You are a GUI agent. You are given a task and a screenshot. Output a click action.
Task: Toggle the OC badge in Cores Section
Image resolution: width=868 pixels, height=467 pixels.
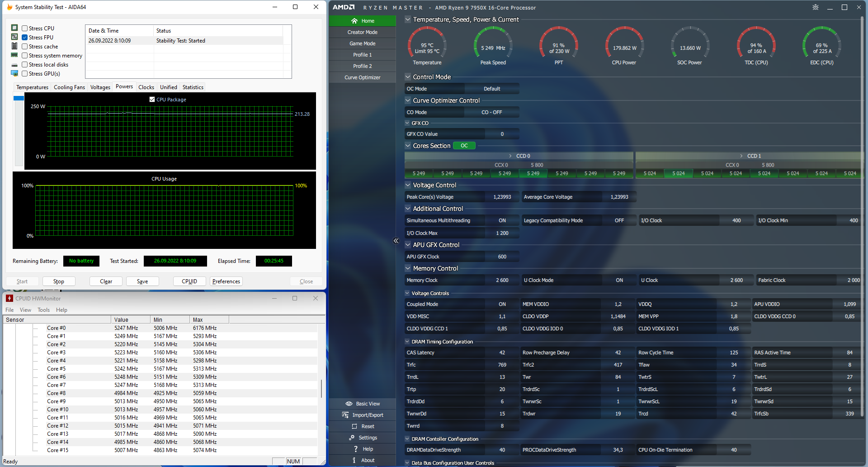(x=464, y=146)
